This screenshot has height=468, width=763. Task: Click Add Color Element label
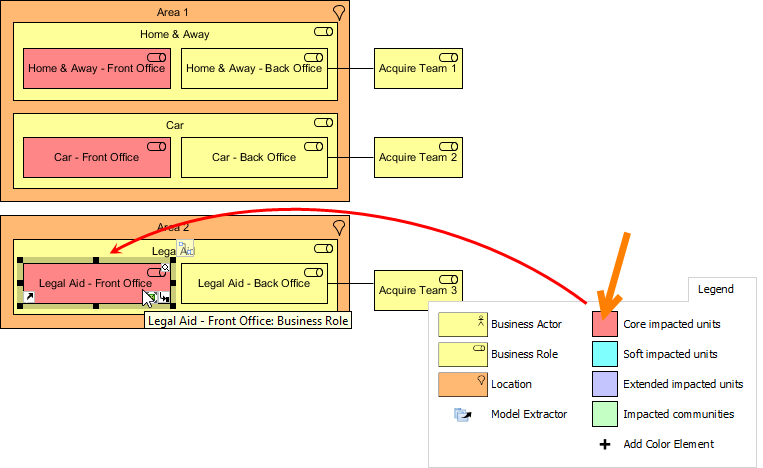[668, 444]
